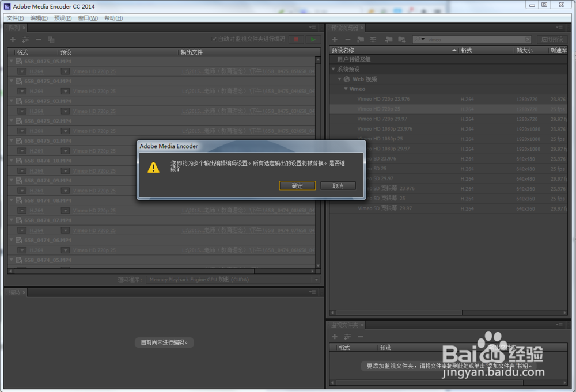Click the add source plus icon in the queue panel
The image size is (576, 392).
pos(13,40)
